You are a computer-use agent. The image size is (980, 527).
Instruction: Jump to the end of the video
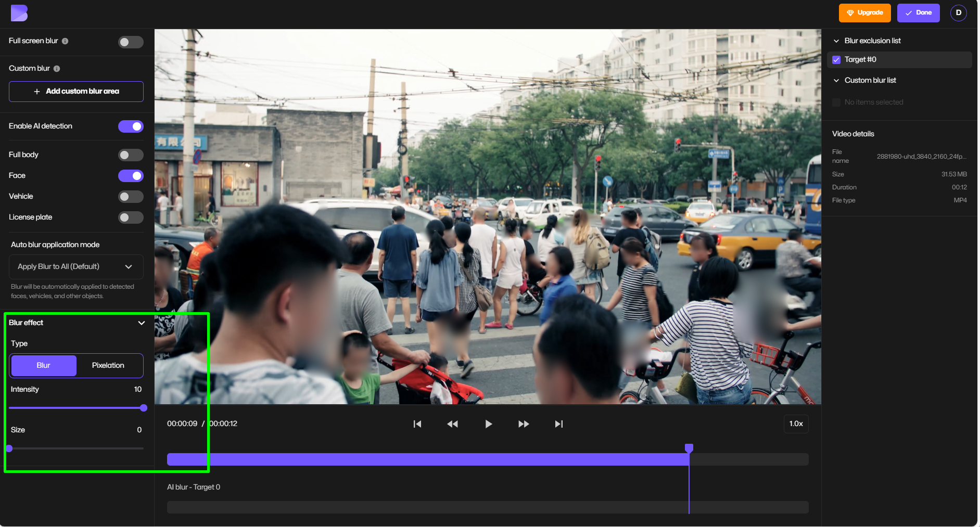(558, 423)
